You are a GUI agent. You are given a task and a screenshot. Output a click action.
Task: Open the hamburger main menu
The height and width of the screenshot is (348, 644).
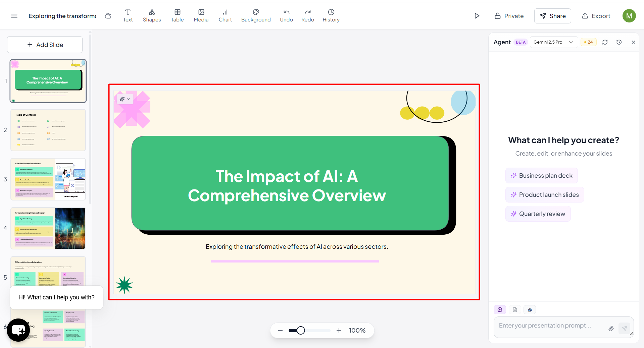[x=14, y=16]
